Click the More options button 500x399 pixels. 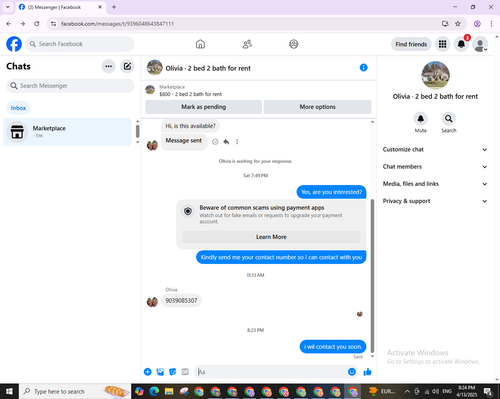point(317,107)
